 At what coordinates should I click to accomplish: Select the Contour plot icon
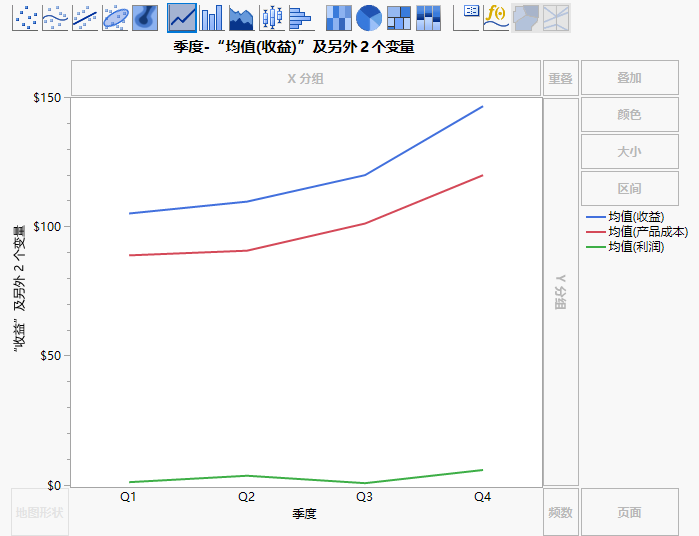point(145,18)
